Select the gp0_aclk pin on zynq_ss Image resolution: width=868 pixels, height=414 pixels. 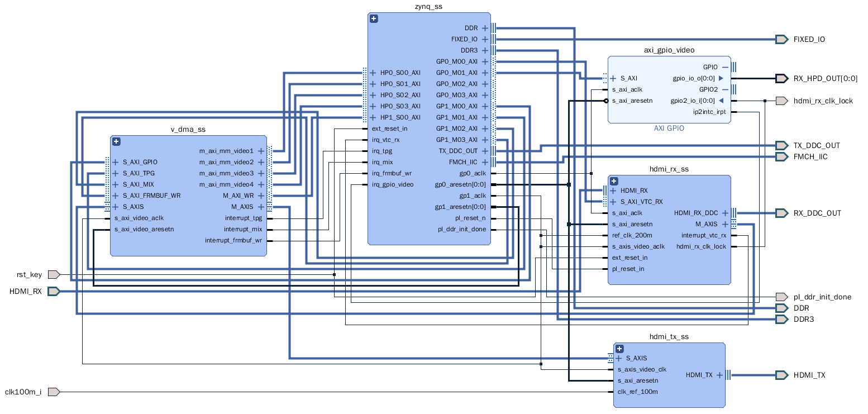point(472,173)
